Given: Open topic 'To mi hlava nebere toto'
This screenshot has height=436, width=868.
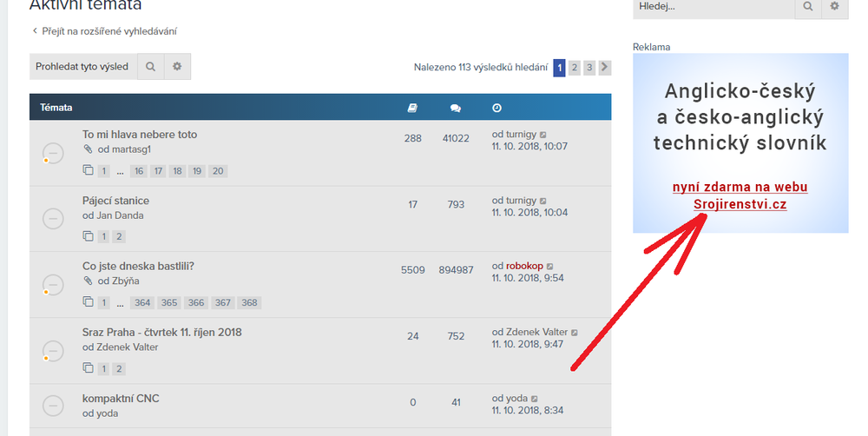Looking at the screenshot, I should pyautogui.click(x=140, y=135).
